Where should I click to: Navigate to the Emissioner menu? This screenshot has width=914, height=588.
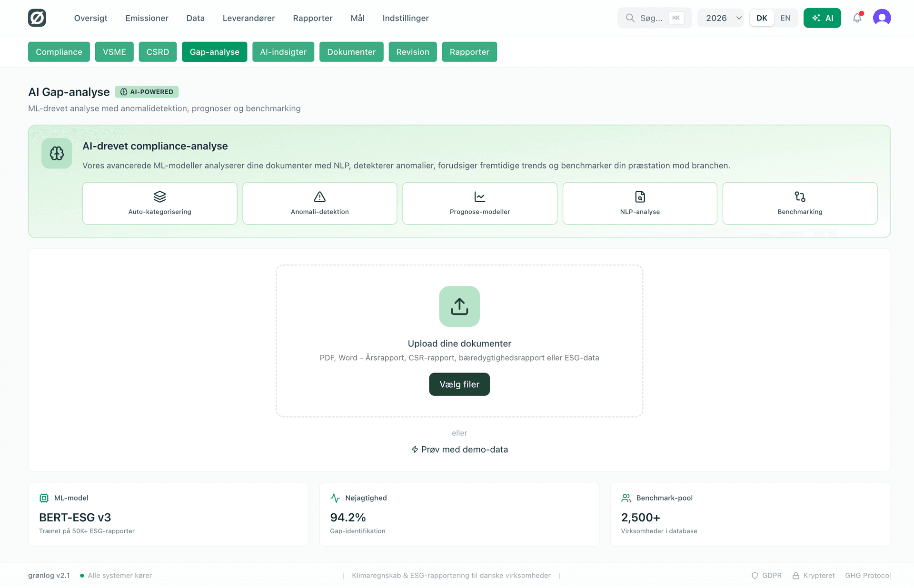tap(147, 18)
